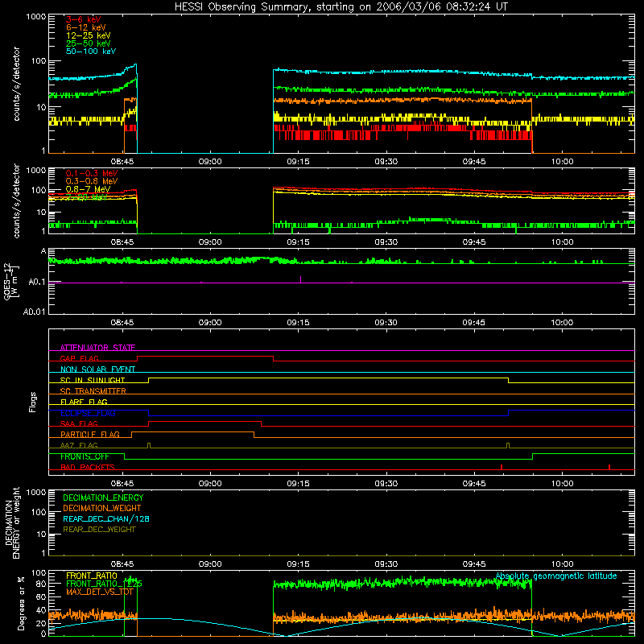Select the BAD_PACKETS flag label
The height and width of the screenshot is (644, 644).
pos(88,467)
